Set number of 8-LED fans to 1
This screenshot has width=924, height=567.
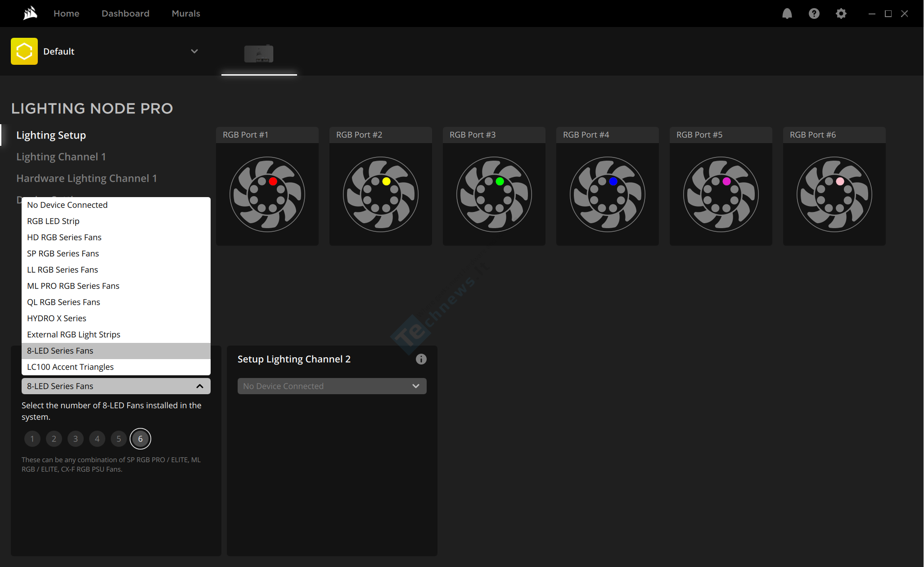32,439
